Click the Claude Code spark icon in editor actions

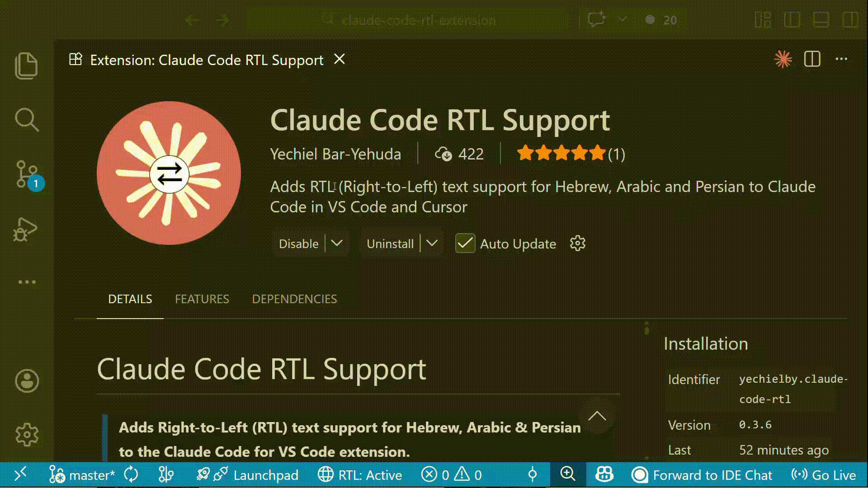click(783, 59)
